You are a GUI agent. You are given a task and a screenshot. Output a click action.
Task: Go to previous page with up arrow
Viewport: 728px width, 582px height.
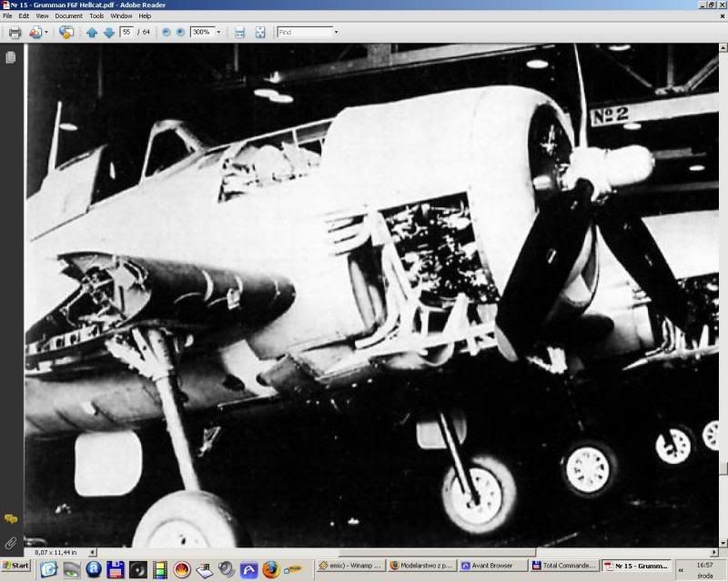92,32
